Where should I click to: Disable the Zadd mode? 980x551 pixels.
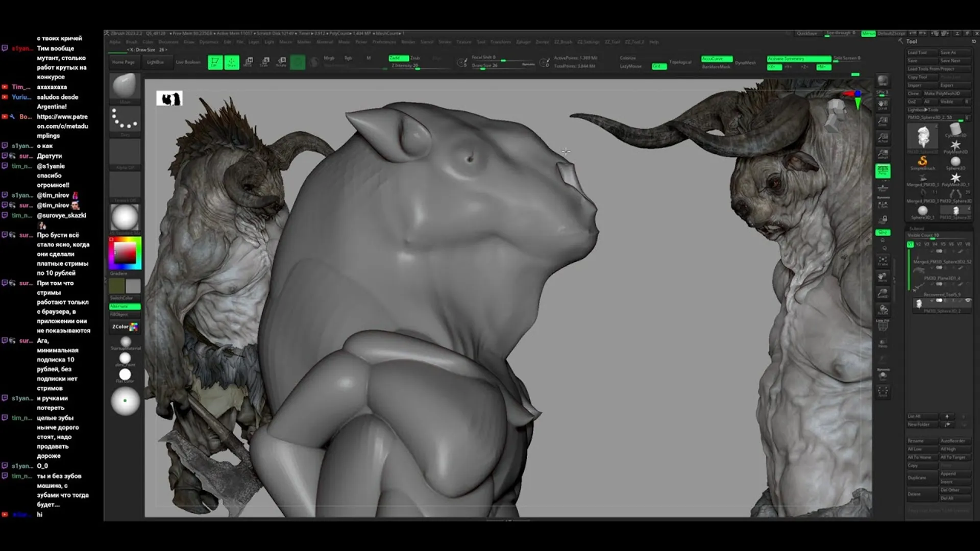point(398,58)
